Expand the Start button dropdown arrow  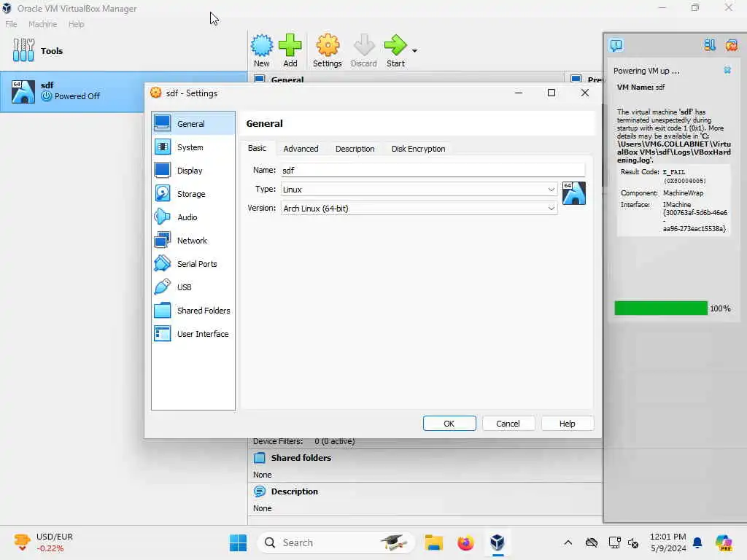[x=414, y=50]
